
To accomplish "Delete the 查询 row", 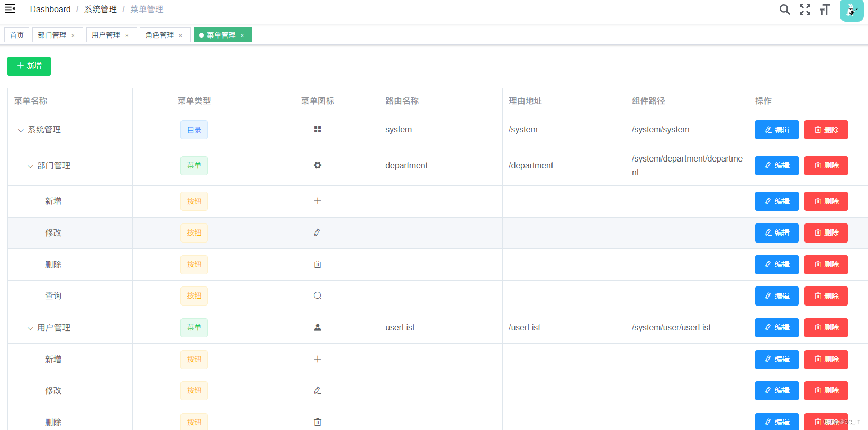I will 826,296.
